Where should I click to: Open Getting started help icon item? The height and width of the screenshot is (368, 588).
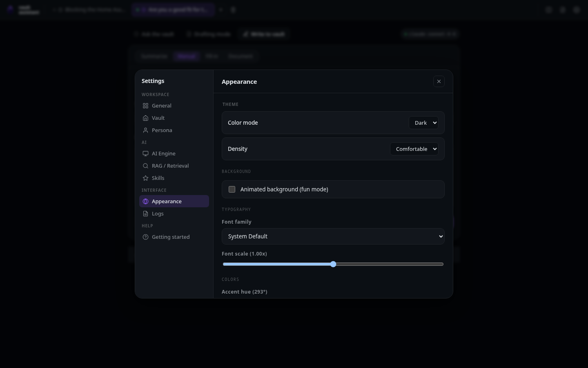pos(145,237)
